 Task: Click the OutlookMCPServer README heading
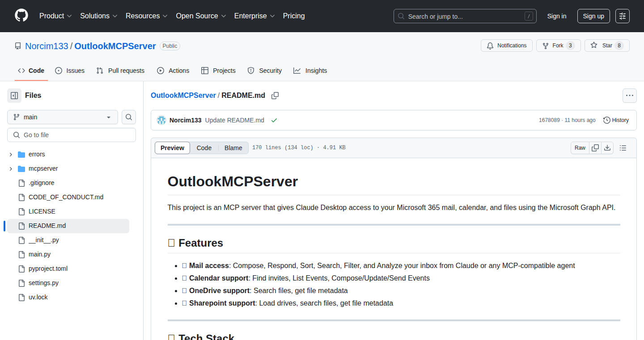(233, 182)
